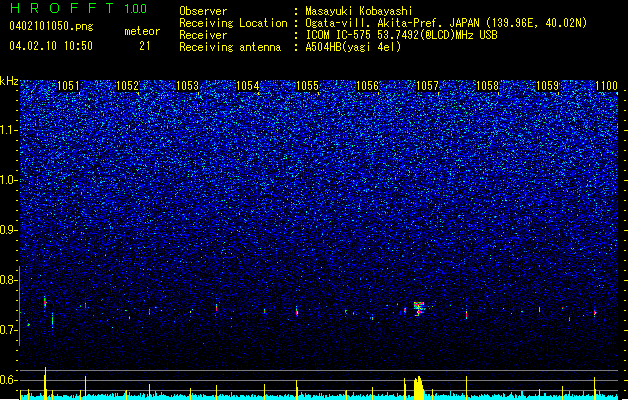Image resolution: width=629 pixels, height=400 pixels.
Task: Click the large meteor echo burst near 1057
Action: pos(419,309)
